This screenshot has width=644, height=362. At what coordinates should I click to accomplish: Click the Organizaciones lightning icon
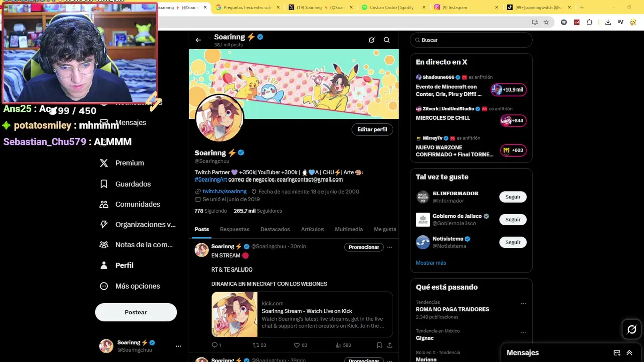point(104,224)
